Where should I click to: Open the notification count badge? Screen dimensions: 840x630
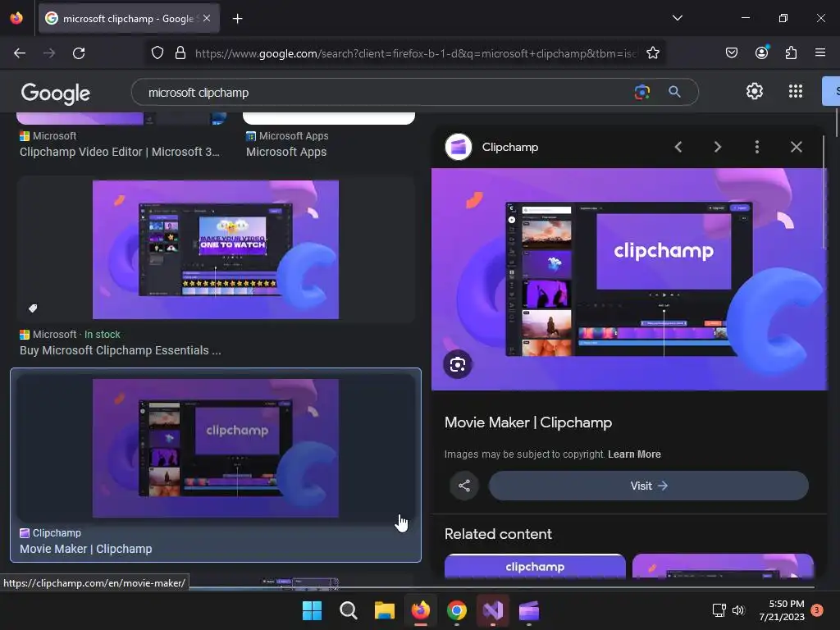pyautogui.click(x=817, y=610)
